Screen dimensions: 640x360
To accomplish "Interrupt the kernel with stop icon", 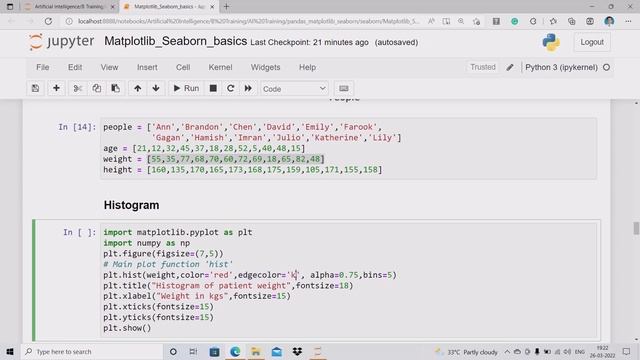I will pos(213,88).
